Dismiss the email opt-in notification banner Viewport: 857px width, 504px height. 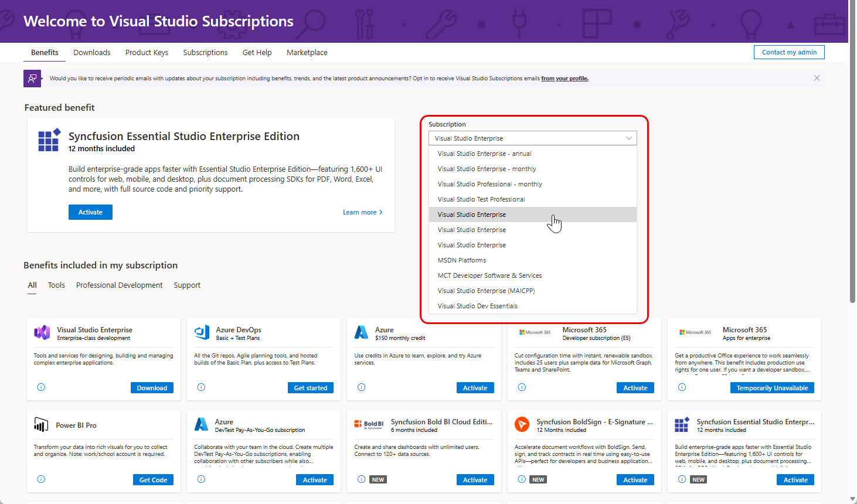[x=817, y=78]
